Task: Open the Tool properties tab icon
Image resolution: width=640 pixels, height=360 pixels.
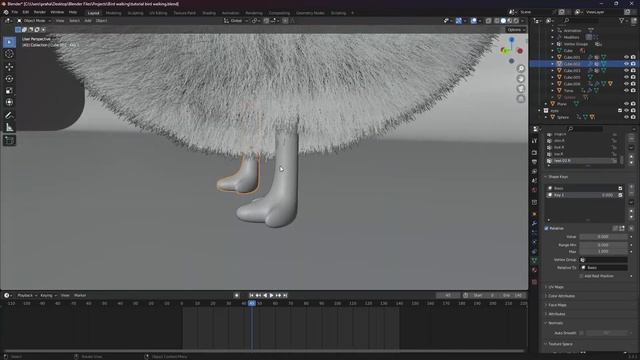Action: [x=534, y=141]
